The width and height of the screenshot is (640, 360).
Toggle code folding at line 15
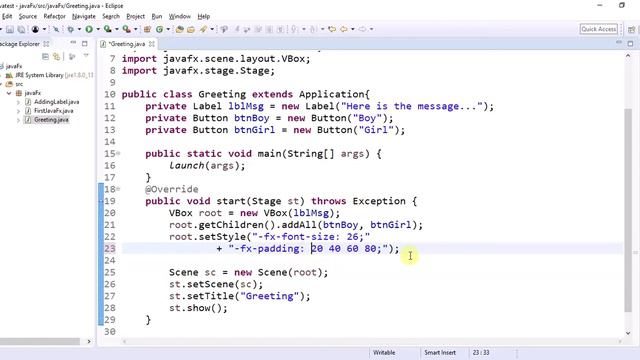[x=118, y=153]
